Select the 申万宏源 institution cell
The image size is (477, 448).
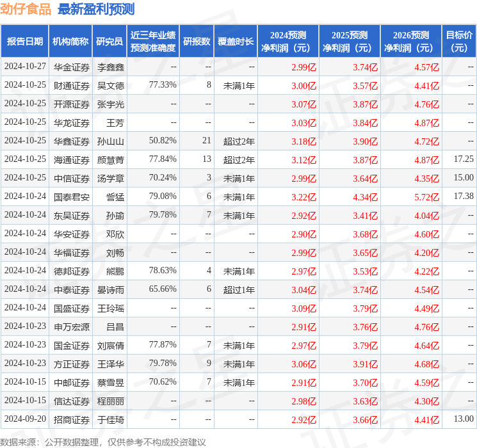pyautogui.click(x=72, y=327)
